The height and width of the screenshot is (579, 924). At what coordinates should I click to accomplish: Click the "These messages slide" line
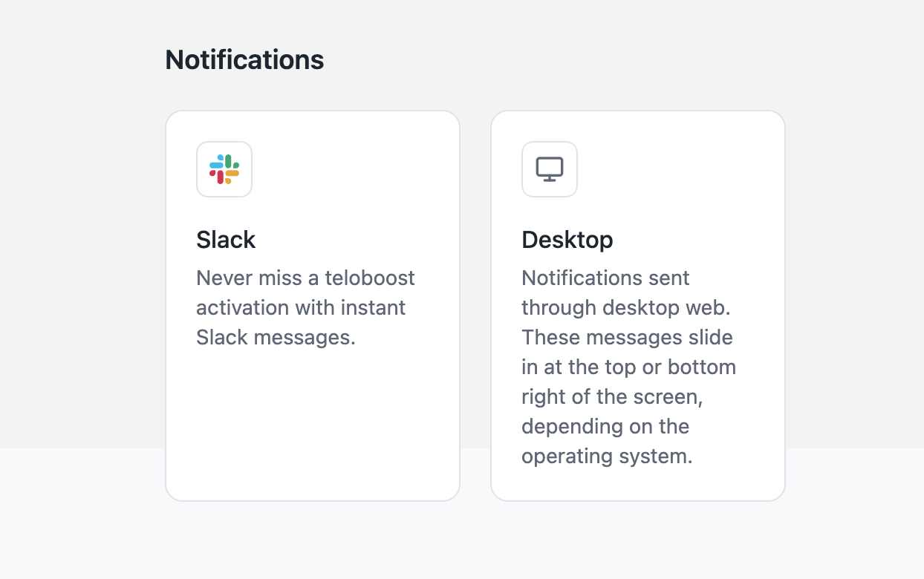[627, 338]
